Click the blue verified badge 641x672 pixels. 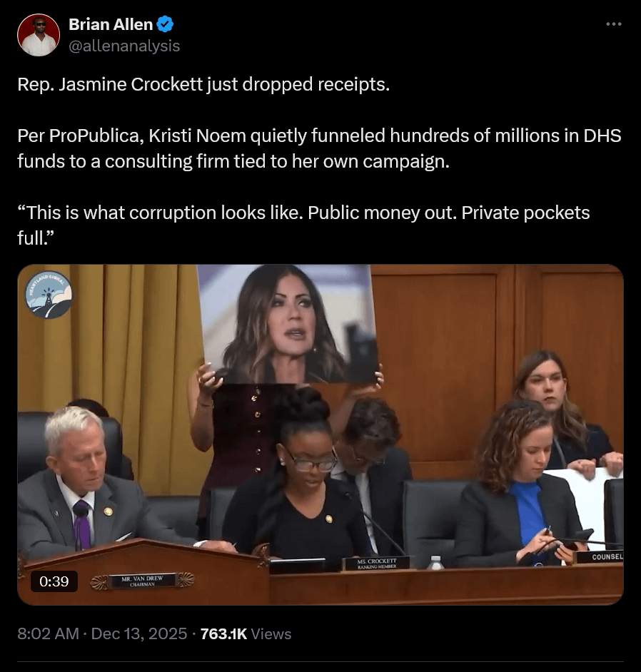click(165, 24)
